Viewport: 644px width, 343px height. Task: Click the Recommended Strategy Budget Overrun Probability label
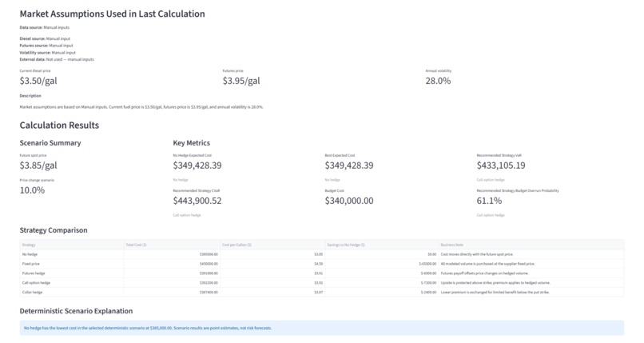coord(518,190)
